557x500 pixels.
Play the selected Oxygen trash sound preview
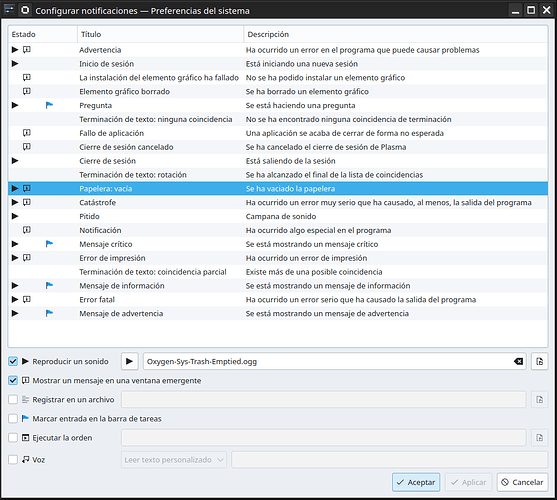tap(129, 362)
